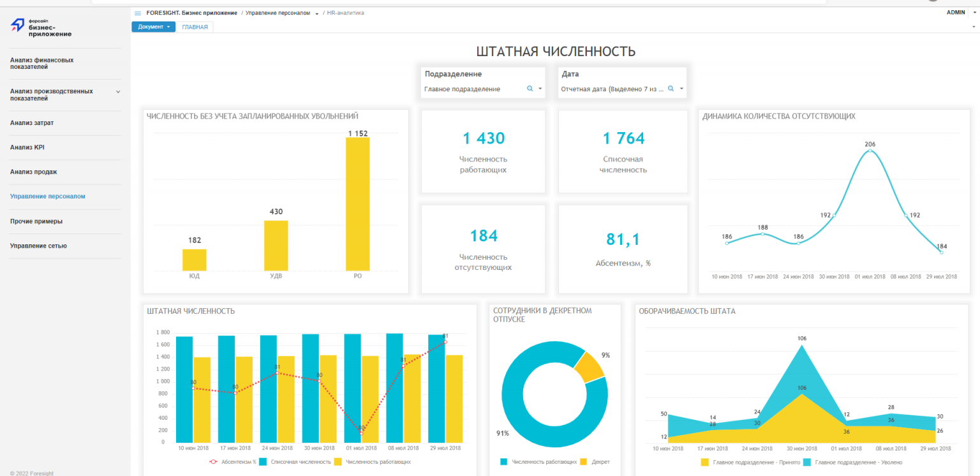The image size is (980, 476).
Task: Click the Абсентеизм % legend marker icon
Action: [x=214, y=461]
